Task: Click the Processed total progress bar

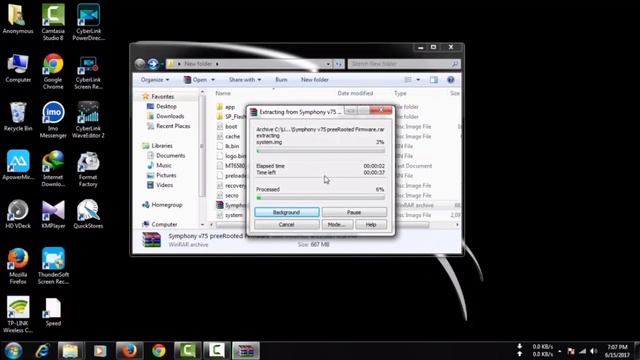Action: coord(320,198)
